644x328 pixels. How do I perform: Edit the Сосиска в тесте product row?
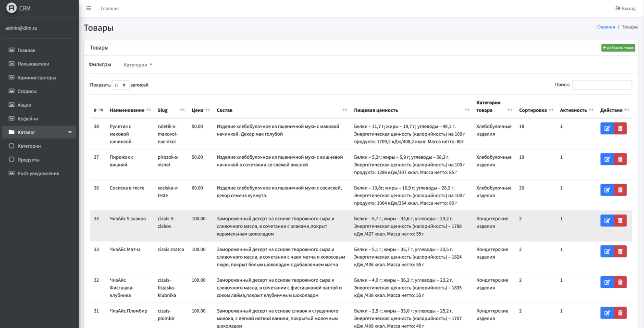(607, 190)
